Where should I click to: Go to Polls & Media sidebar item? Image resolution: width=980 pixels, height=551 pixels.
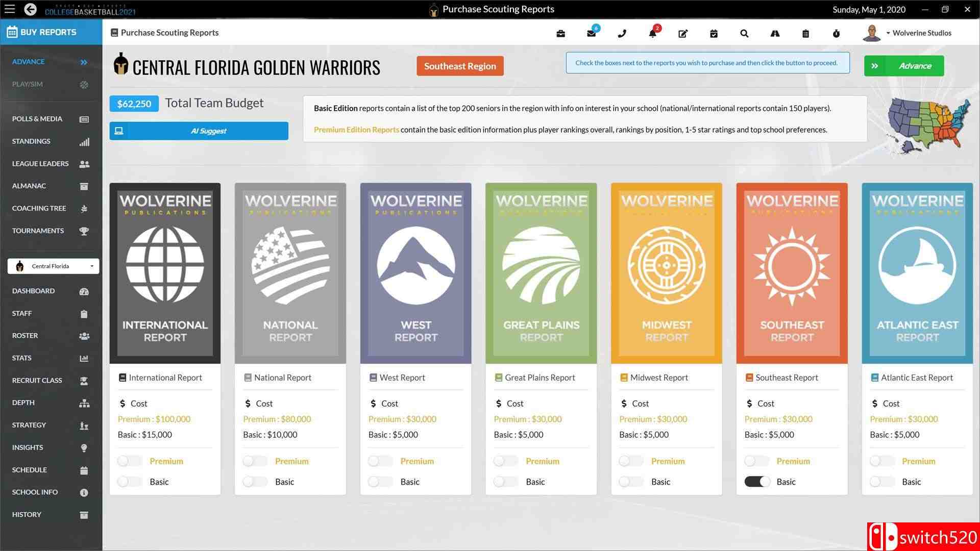point(37,119)
